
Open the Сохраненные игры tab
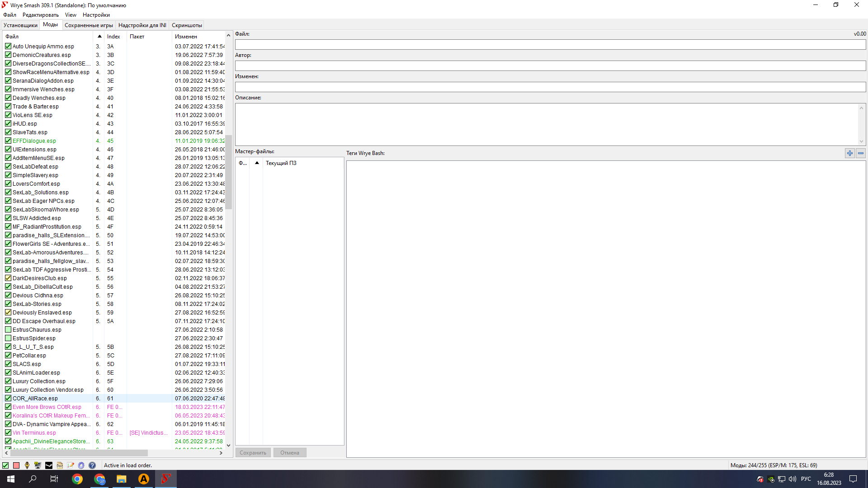(89, 25)
